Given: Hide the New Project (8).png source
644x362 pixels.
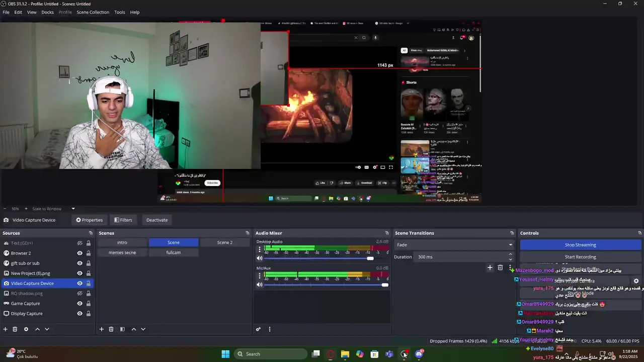Looking at the screenshot, I should point(79,273).
